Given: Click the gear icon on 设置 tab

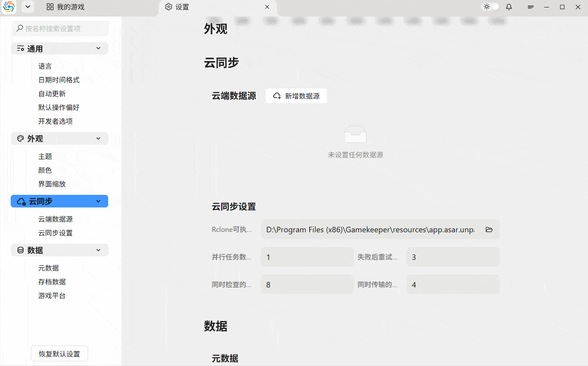Looking at the screenshot, I should click(x=169, y=7).
